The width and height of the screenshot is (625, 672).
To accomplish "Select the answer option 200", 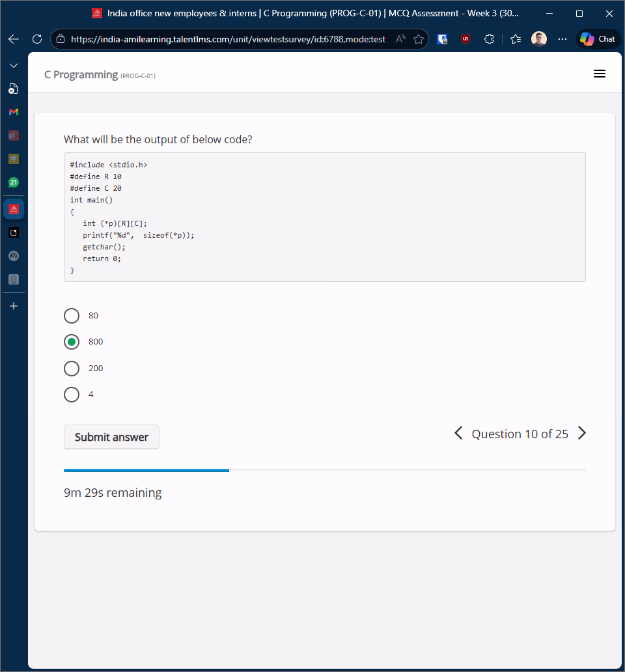I will pyautogui.click(x=72, y=369).
